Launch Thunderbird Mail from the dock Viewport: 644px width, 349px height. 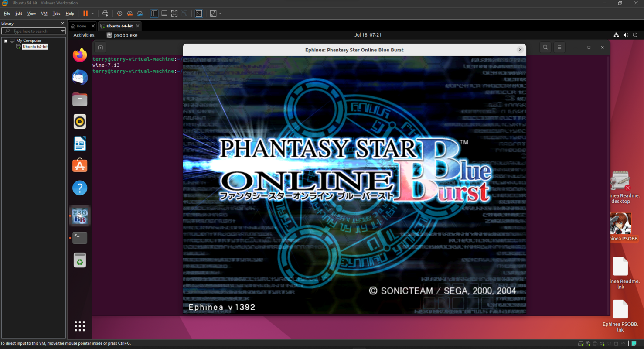(80, 77)
